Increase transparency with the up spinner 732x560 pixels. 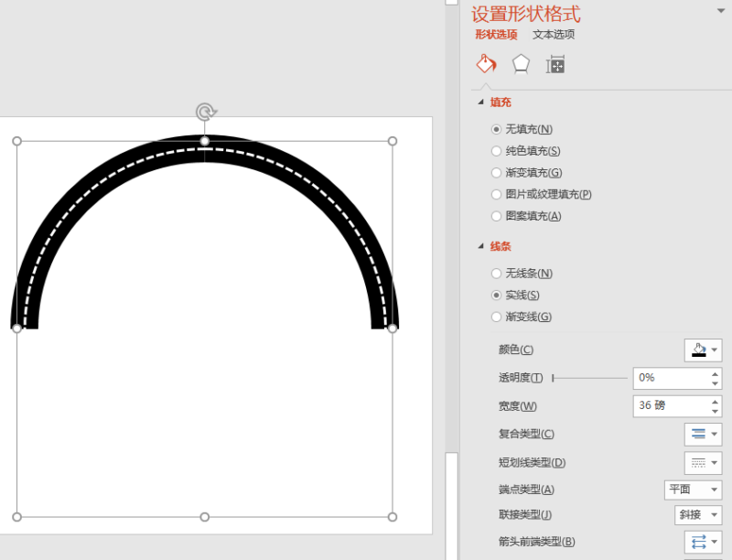click(x=716, y=373)
